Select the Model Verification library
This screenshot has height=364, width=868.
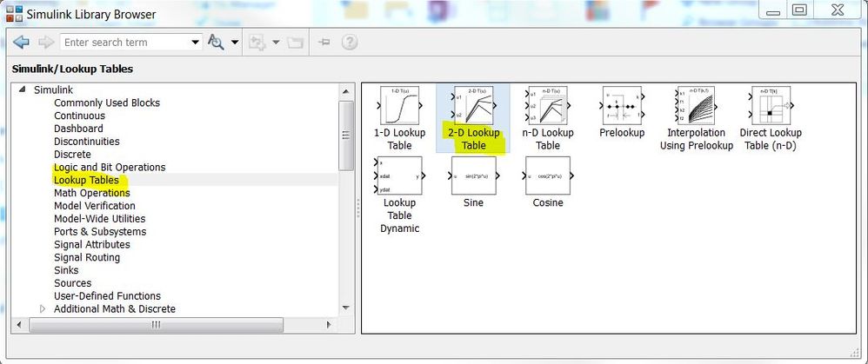coord(94,206)
